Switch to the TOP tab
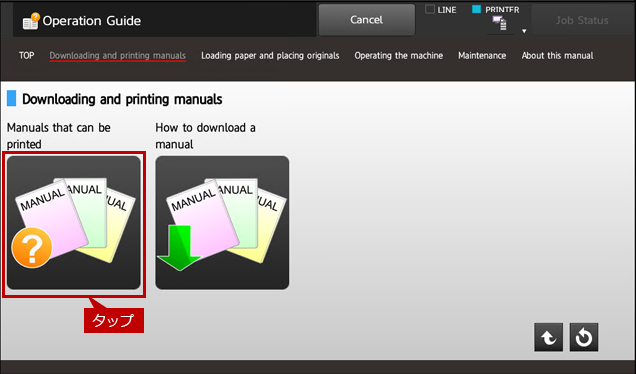This screenshot has width=636, height=374. pos(27,56)
